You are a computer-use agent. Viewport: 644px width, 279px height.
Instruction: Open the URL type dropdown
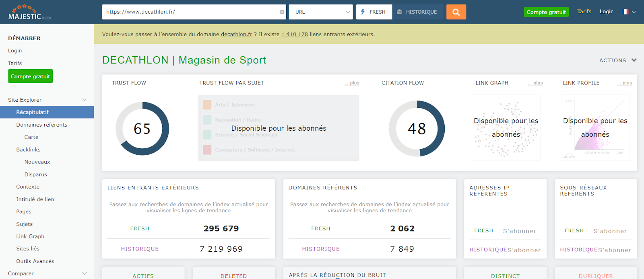coord(321,12)
